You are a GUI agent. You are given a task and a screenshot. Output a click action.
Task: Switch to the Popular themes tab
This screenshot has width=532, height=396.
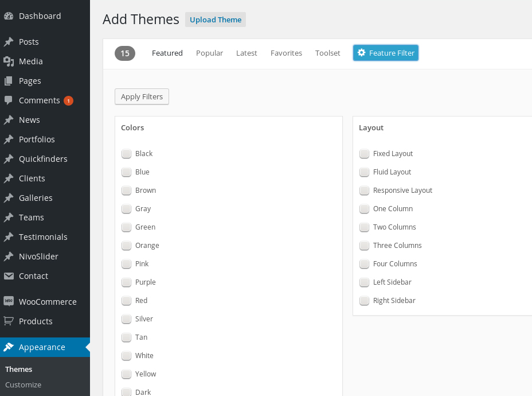[209, 53]
